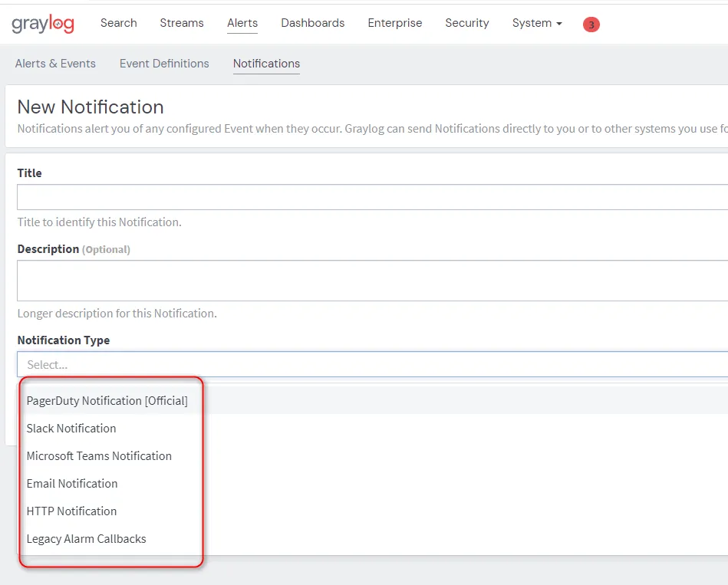Pick Microsoft Teams Notification option
728x585 pixels.
[x=99, y=456]
